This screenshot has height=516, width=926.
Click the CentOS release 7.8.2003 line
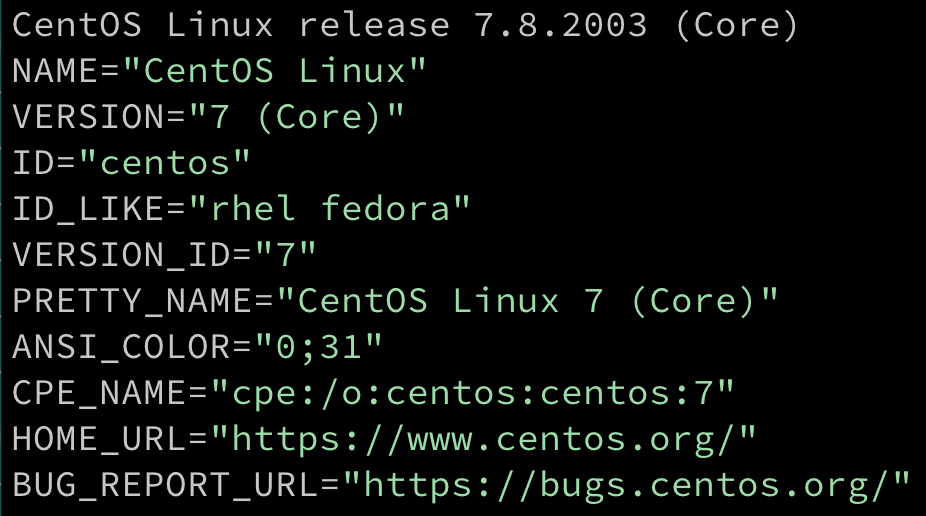(x=405, y=25)
